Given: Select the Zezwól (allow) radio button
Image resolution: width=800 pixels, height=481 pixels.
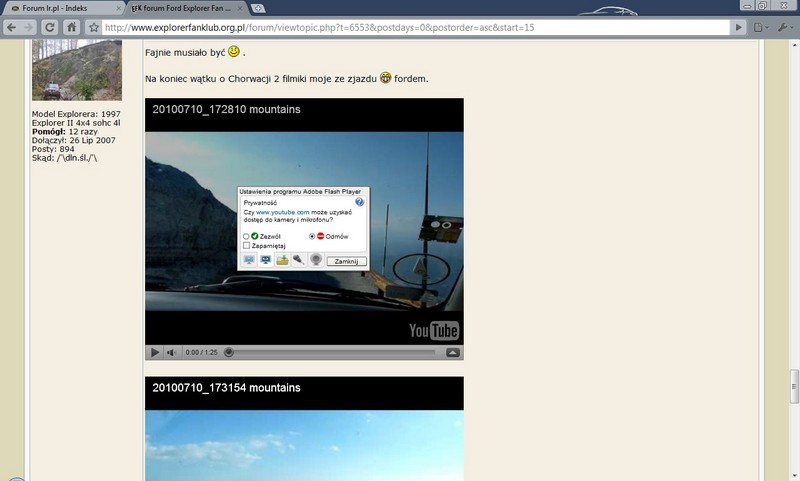Looking at the screenshot, I should 246,236.
